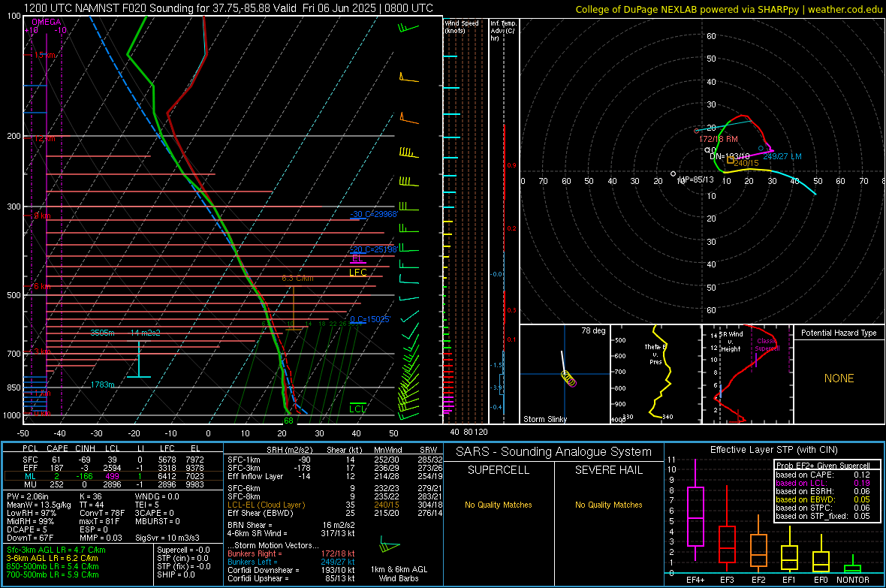Click the -20 C=25198' level label
This screenshot has height=588, width=886.
373,249
